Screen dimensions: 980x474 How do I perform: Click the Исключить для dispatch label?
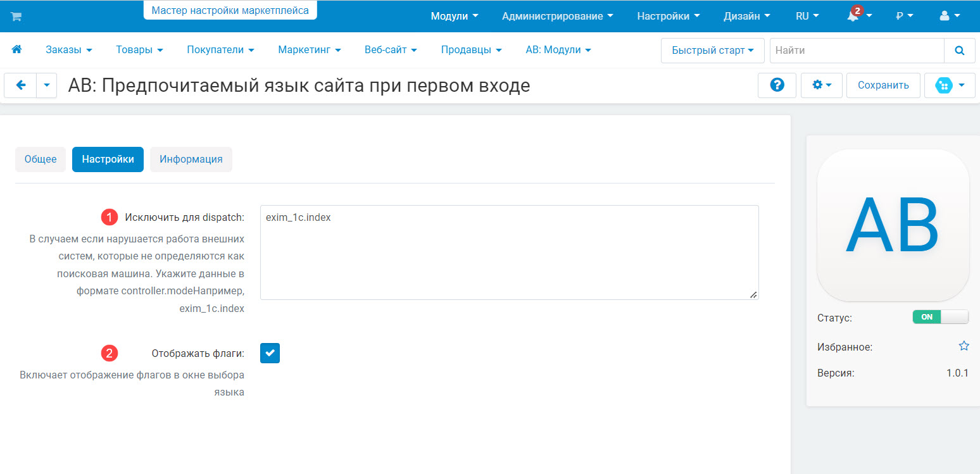184,217
